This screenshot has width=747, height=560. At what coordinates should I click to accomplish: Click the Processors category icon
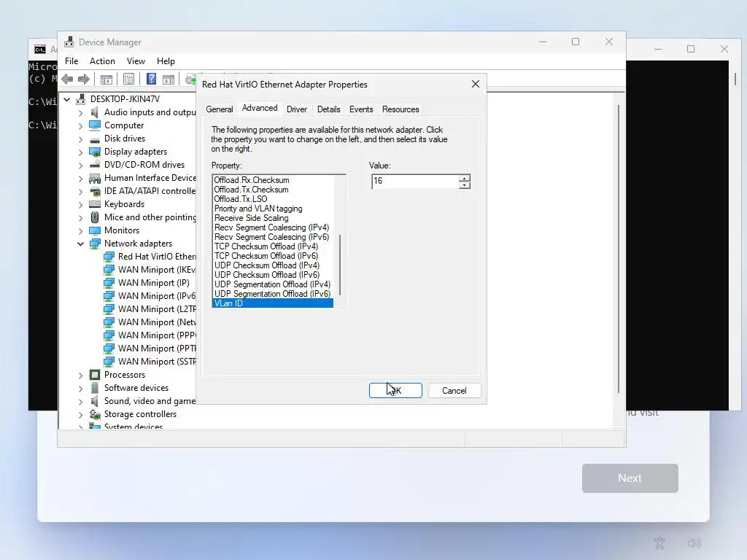[95, 375]
